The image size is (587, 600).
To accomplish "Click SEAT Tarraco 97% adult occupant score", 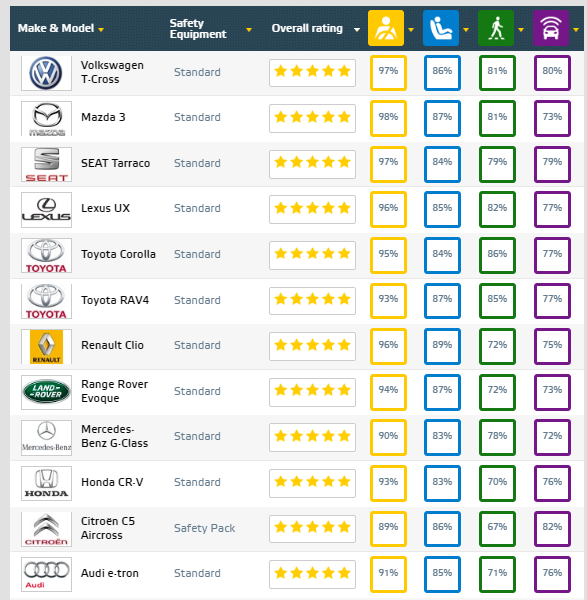I will point(388,164).
